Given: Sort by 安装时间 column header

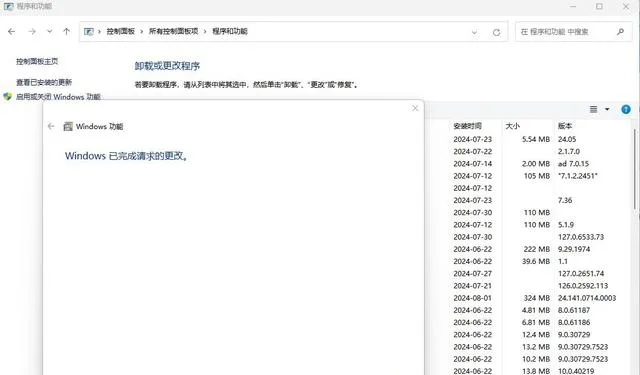Looking at the screenshot, I should [x=467, y=126].
